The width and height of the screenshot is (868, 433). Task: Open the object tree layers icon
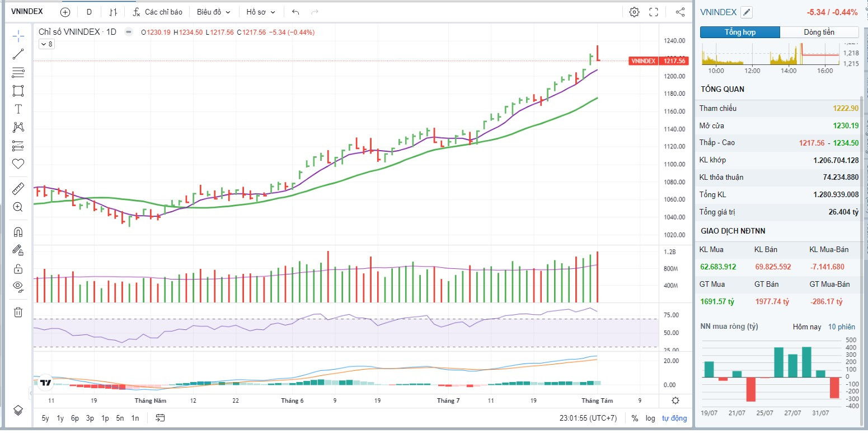tap(18, 410)
